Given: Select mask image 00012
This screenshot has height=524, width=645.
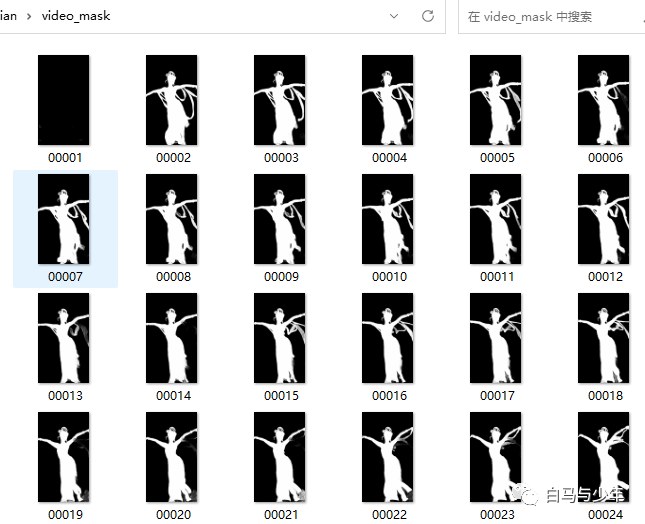Looking at the screenshot, I should coord(603,219).
